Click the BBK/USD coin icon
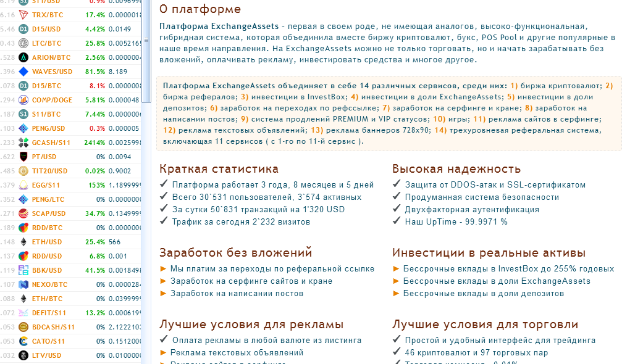This screenshot has height=364, width=622. (x=23, y=270)
